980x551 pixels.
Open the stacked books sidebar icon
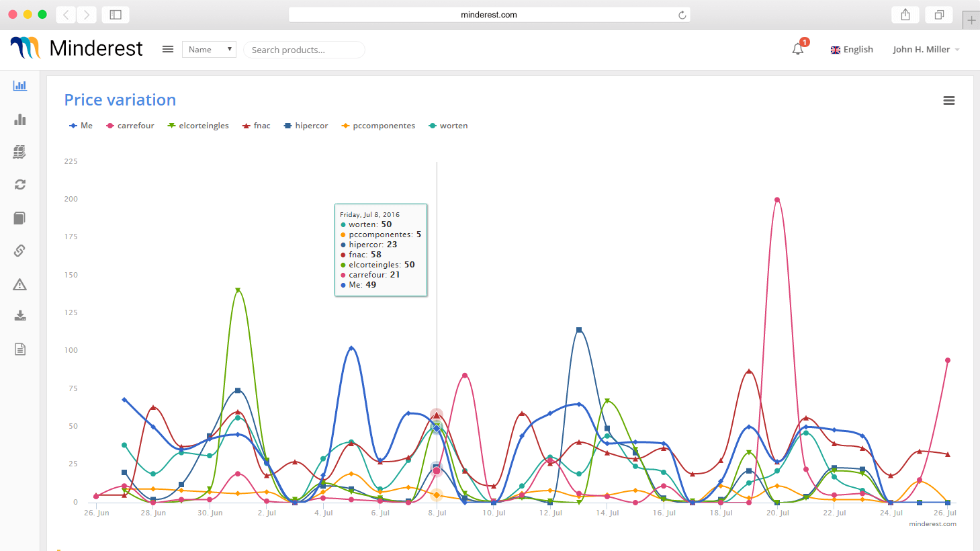tap(19, 152)
